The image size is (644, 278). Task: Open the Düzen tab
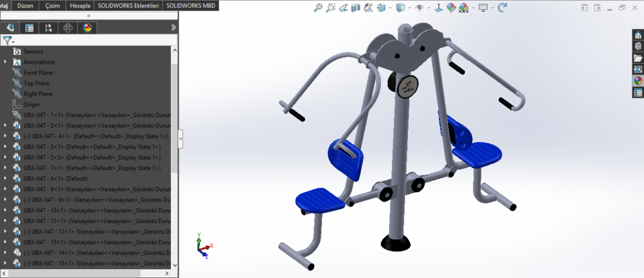pyautogui.click(x=25, y=5)
